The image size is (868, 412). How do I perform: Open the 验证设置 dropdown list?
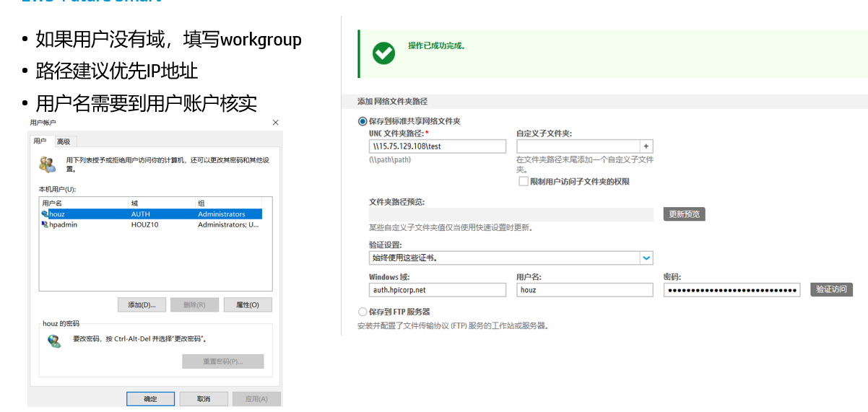coord(646,258)
